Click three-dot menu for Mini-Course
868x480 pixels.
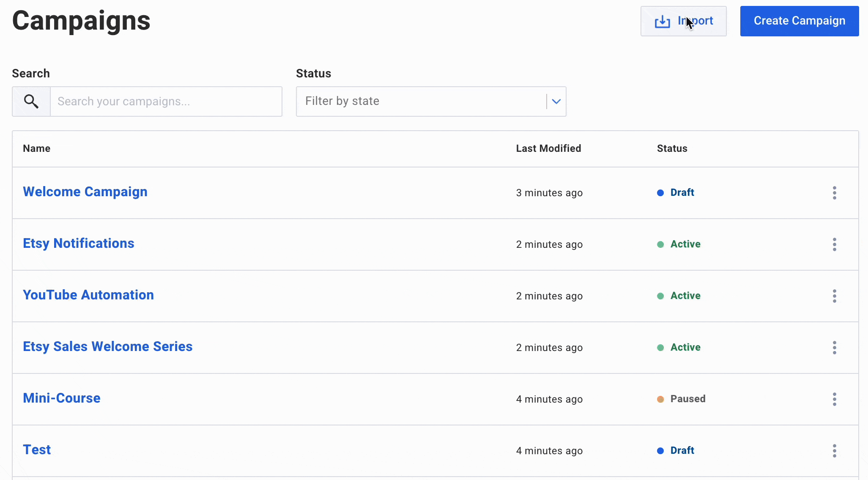click(x=834, y=398)
